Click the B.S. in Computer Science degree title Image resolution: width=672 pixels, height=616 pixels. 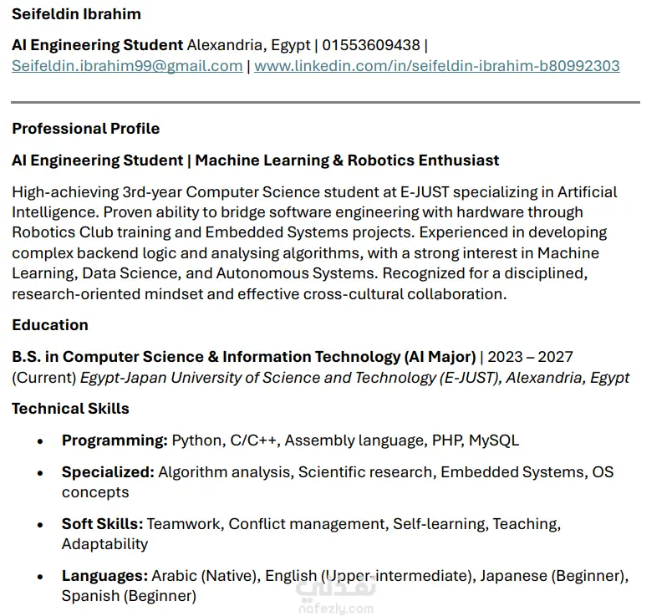[x=244, y=357]
